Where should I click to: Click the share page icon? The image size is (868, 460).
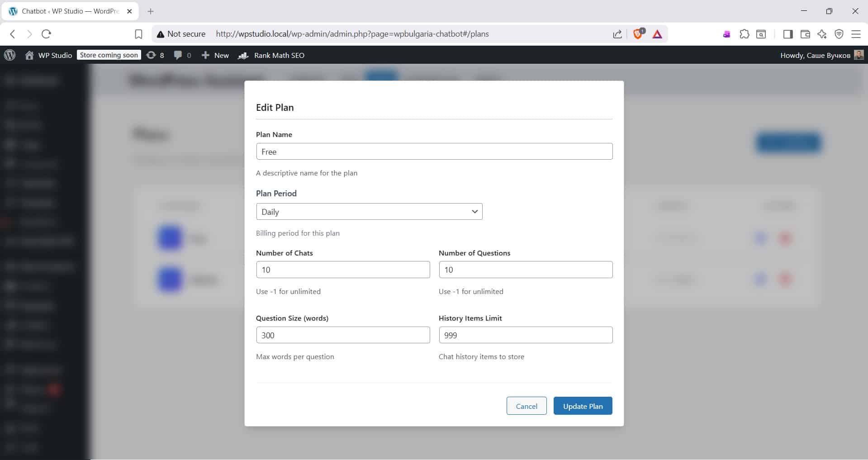coord(617,34)
